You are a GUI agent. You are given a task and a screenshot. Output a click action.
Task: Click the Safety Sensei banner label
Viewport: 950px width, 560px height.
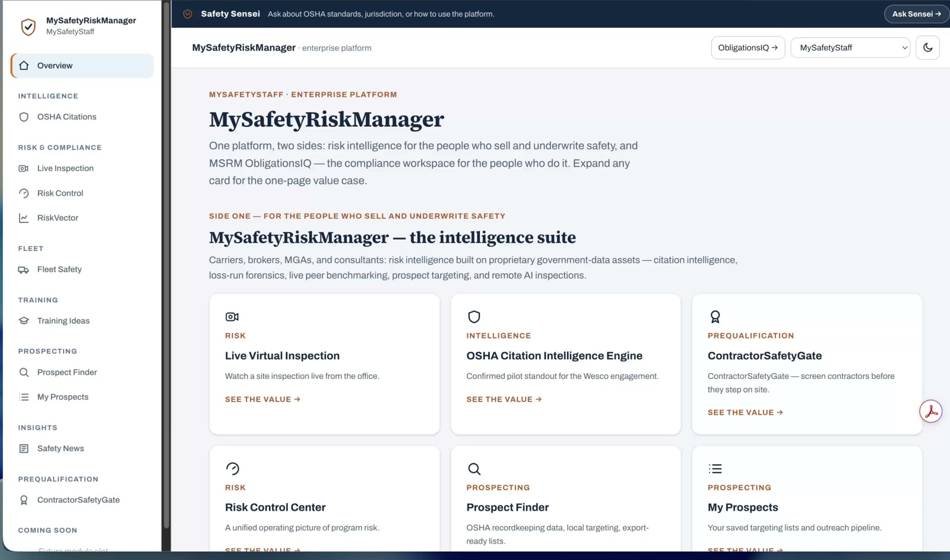click(230, 14)
